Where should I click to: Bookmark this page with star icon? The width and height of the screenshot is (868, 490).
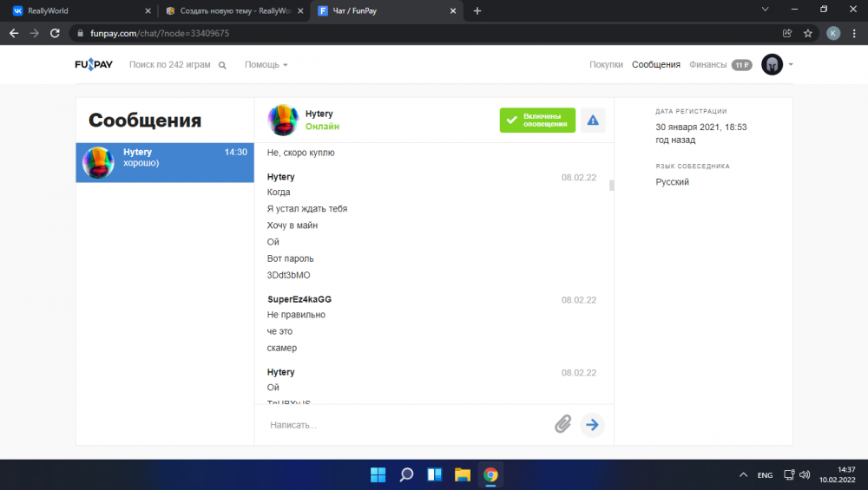click(807, 33)
